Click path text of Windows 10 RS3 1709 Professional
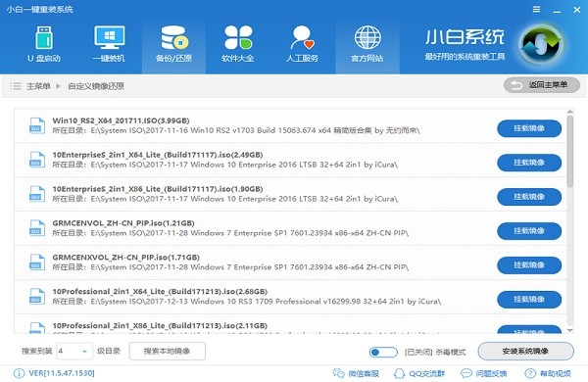The width and height of the screenshot is (588, 382). tap(247, 302)
